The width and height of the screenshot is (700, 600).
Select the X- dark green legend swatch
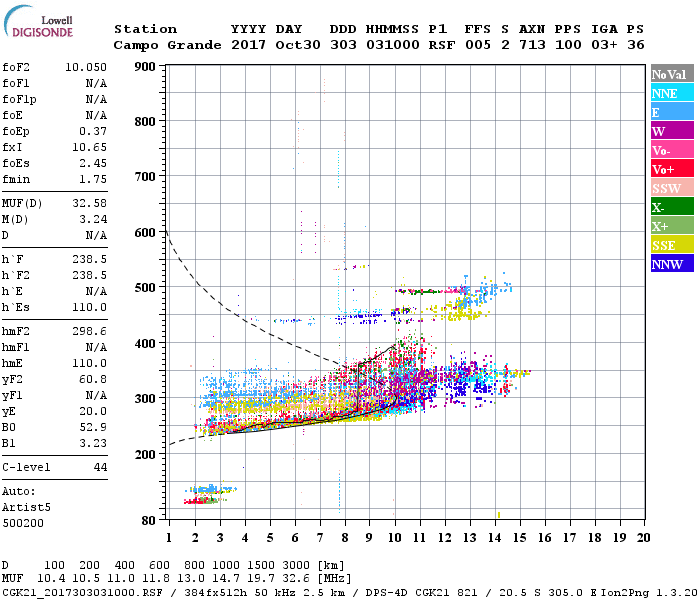(671, 207)
